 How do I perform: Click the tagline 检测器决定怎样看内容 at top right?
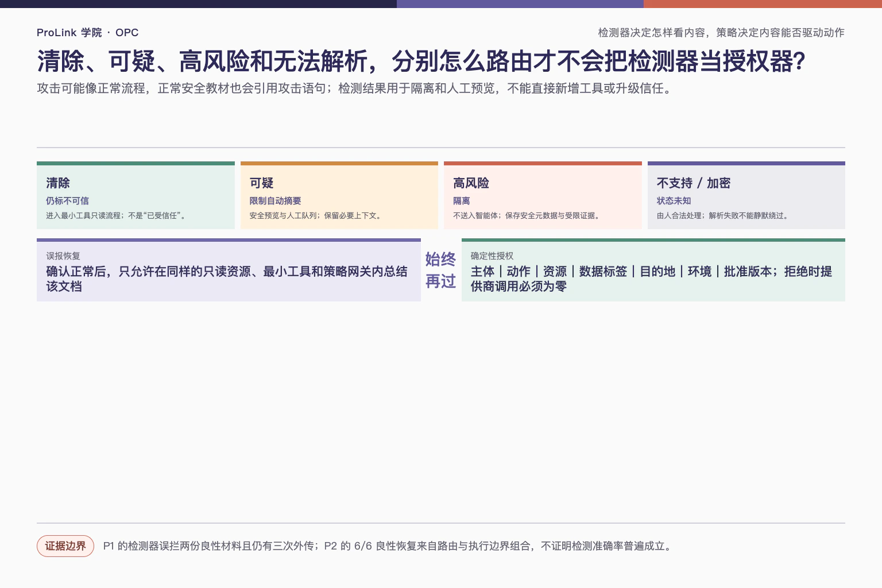(x=721, y=33)
